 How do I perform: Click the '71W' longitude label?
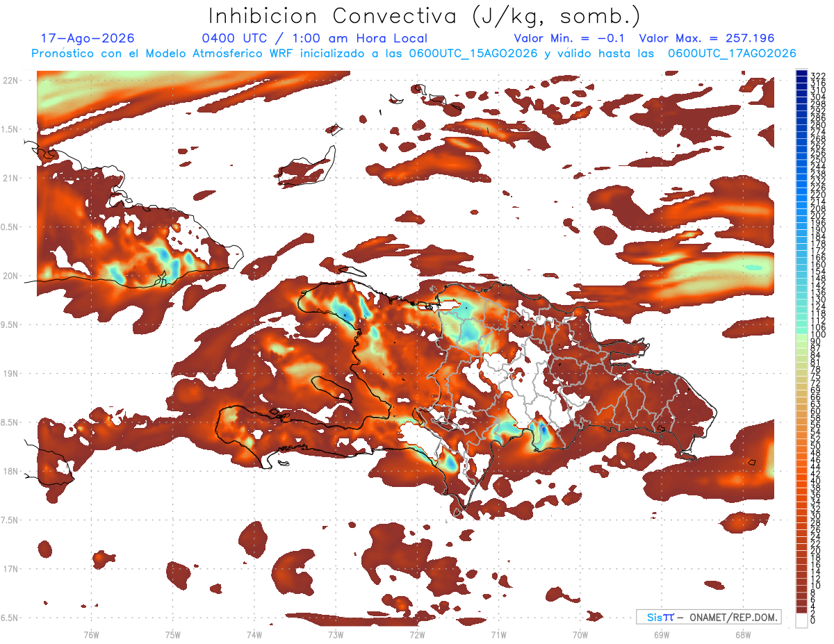coord(498,634)
